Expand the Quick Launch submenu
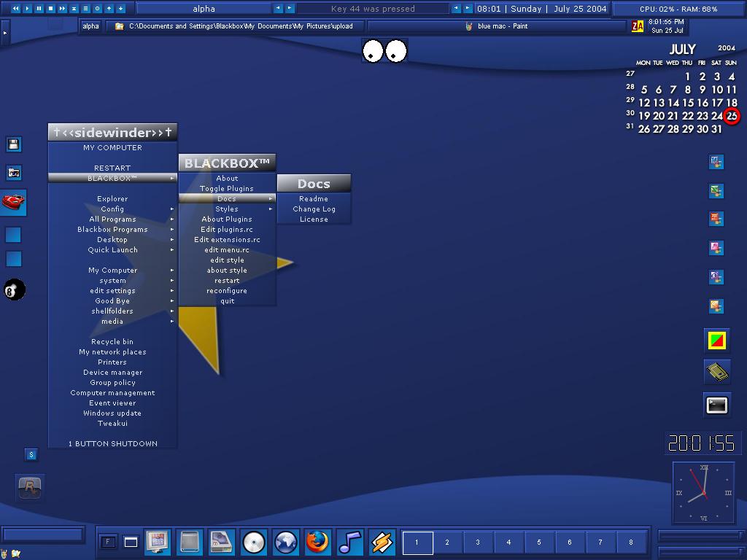This screenshot has height=560, width=747. [112, 250]
